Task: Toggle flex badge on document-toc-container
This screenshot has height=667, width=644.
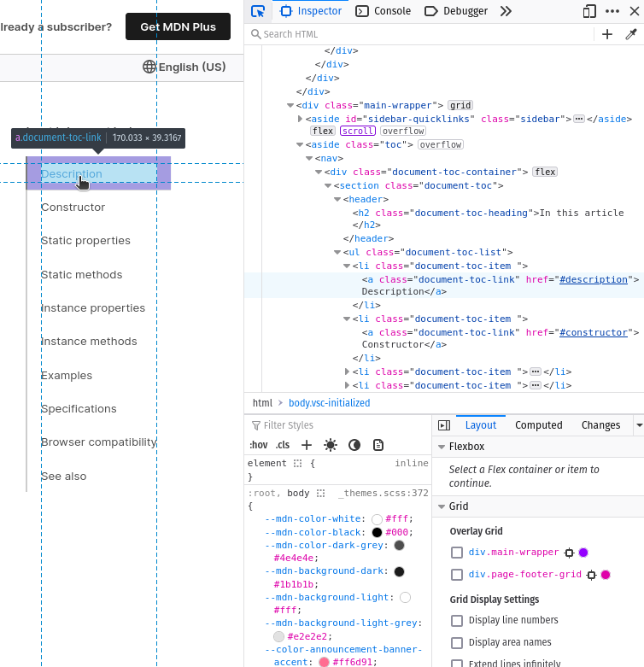Action: [545, 172]
